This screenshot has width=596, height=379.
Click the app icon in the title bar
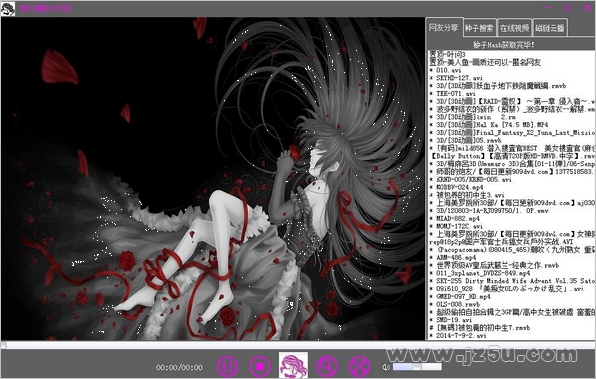coord(8,8)
